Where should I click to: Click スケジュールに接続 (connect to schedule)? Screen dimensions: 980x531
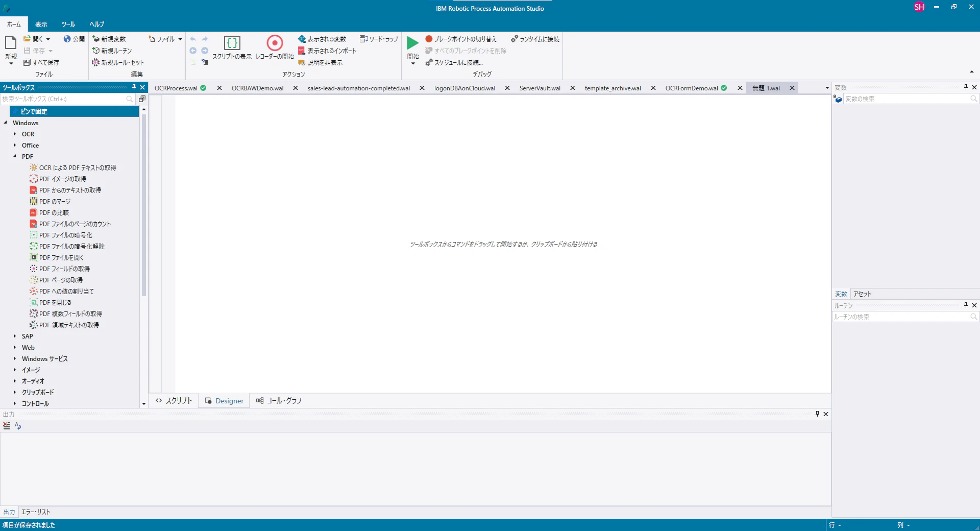(454, 62)
